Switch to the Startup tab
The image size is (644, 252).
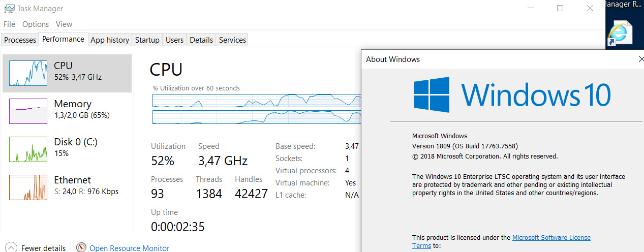[147, 40]
